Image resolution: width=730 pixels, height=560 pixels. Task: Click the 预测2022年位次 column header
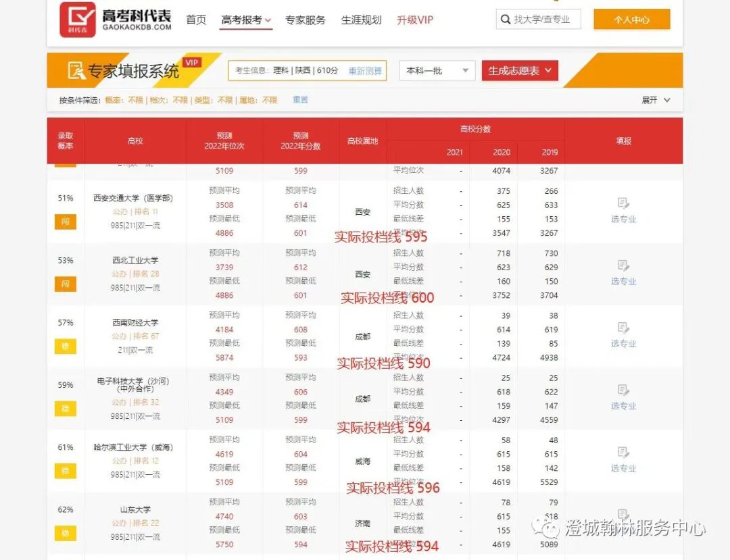point(224,141)
